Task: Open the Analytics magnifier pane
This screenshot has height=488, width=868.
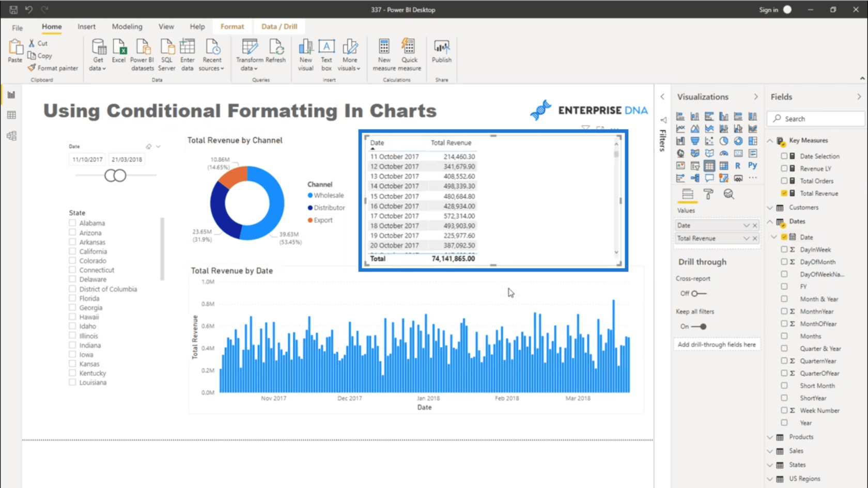Action: click(x=729, y=194)
